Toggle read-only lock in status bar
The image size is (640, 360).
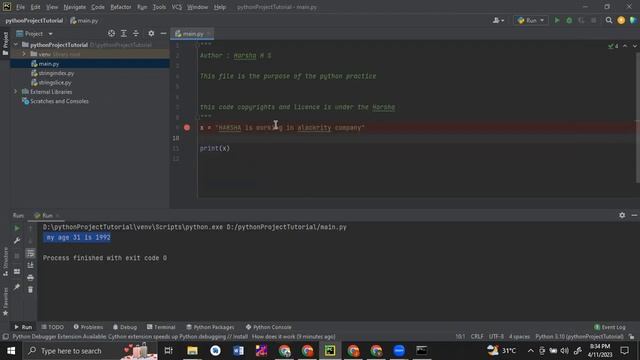tap(631, 337)
